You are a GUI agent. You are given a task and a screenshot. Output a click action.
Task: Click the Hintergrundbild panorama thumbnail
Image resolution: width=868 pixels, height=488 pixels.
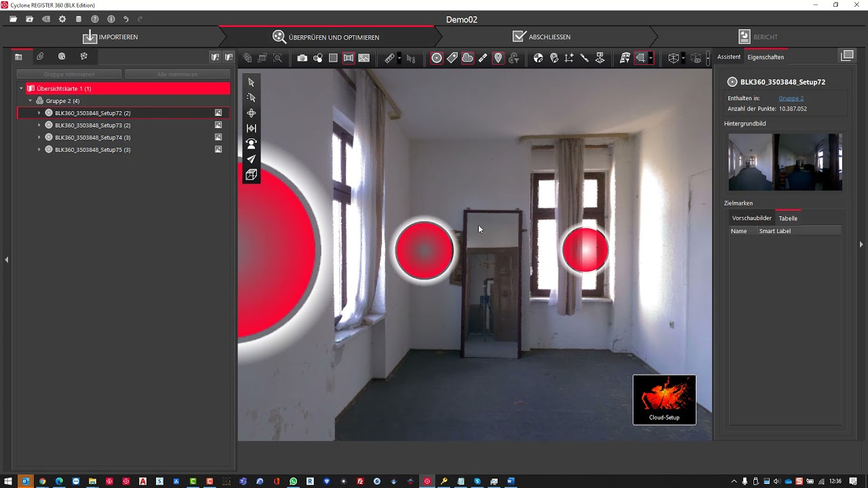point(785,162)
